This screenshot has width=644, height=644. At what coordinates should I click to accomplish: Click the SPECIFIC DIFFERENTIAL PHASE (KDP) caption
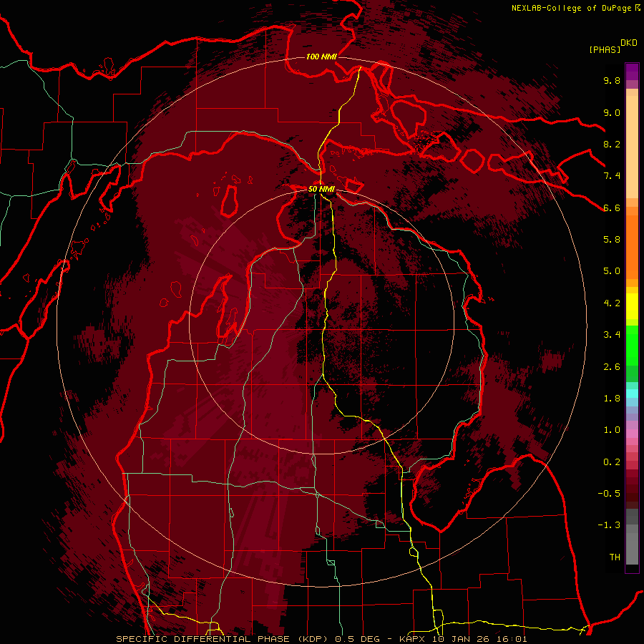tap(222, 639)
